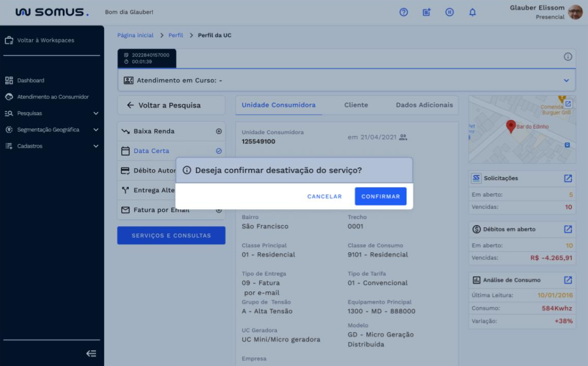Open Análise de Consumo external link icon
The height and width of the screenshot is (366, 588).
coord(568,280)
